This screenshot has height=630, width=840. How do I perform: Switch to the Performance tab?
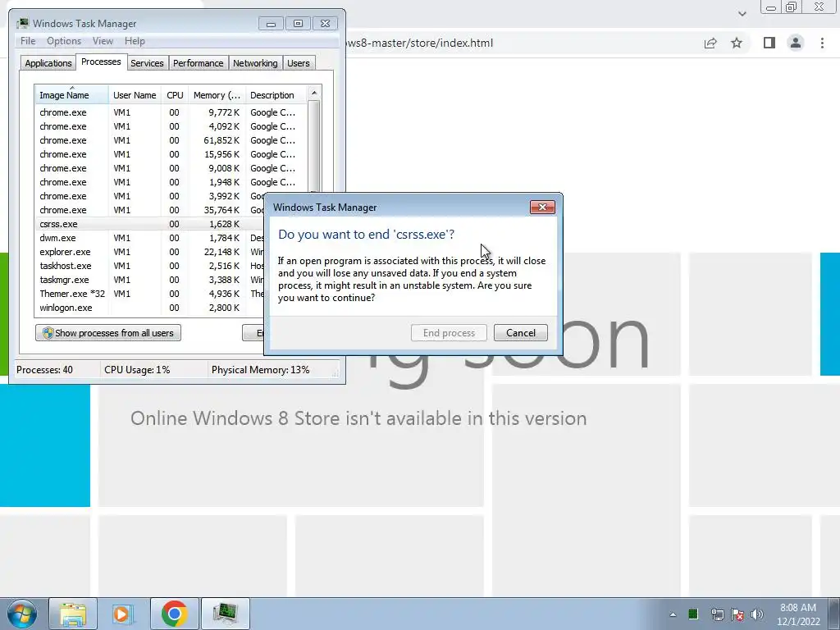point(199,63)
